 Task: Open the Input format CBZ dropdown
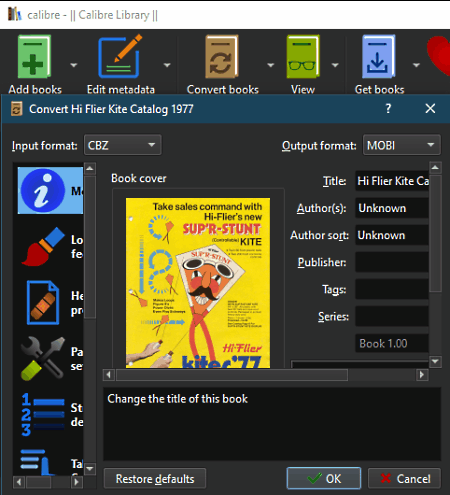tap(123, 145)
